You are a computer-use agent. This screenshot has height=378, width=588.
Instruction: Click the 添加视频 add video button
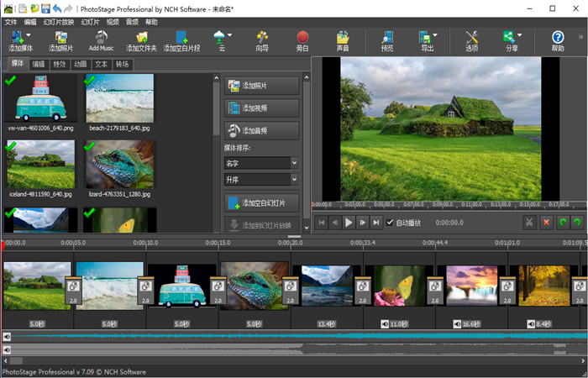[x=262, y=108]
